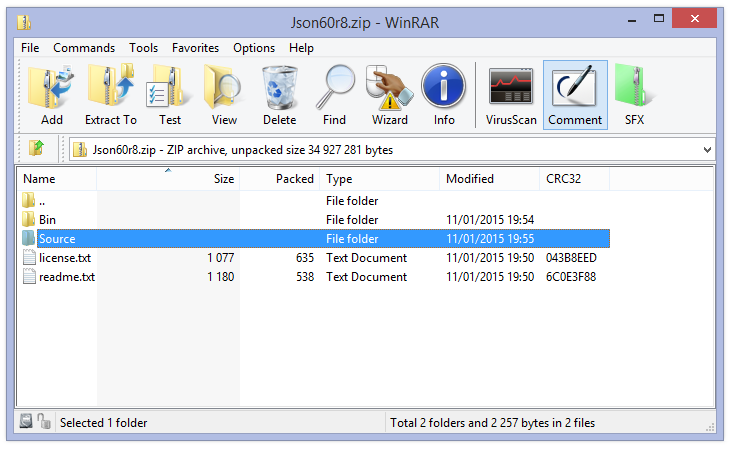Image resolution: width=732 pixels, height=450 pixels.
Task: Click license.txt packed value 635
Action: click(x=305, y=258)
